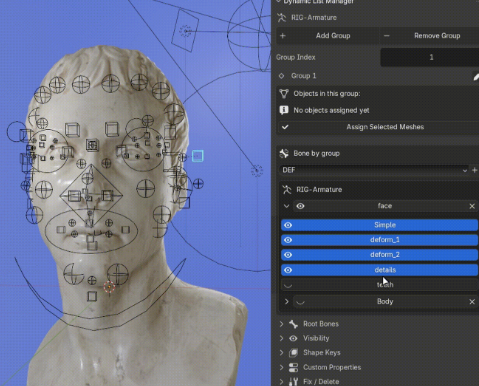Click the Remove Group button
This screenshot has height=386, width=479.
pos(429,36)
